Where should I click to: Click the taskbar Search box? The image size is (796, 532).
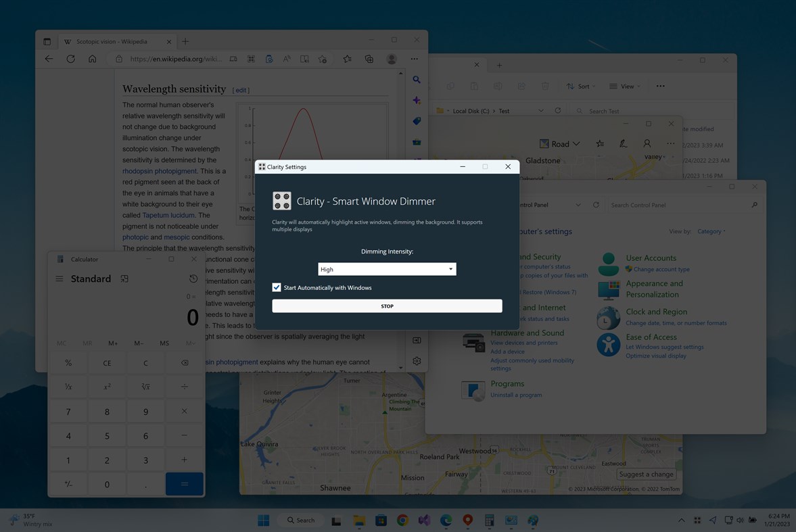click(x=300, y=521)
